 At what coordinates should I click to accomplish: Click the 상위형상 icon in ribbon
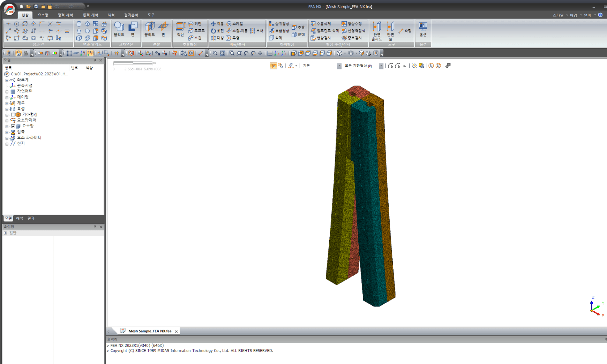[x=279, y=24]
